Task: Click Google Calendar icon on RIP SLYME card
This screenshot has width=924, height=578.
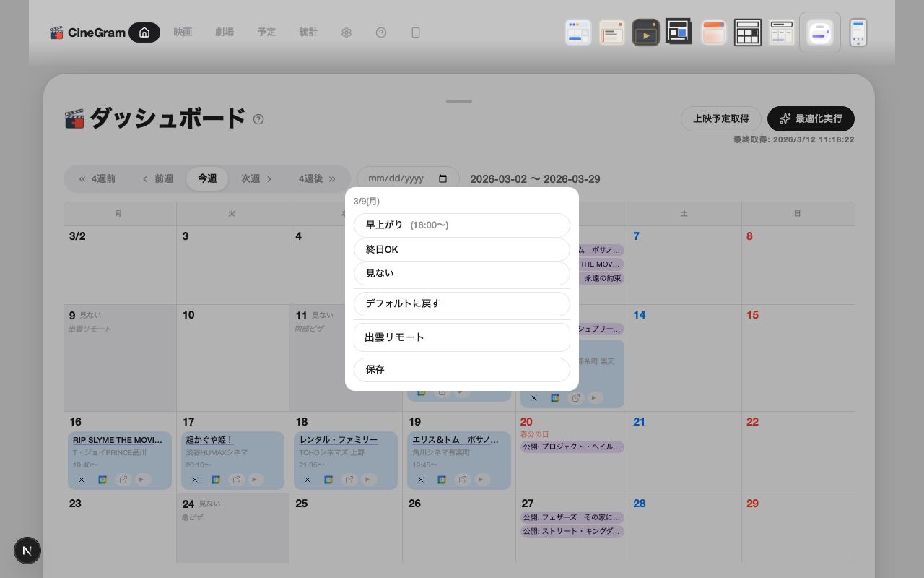Action: (103, 480)
